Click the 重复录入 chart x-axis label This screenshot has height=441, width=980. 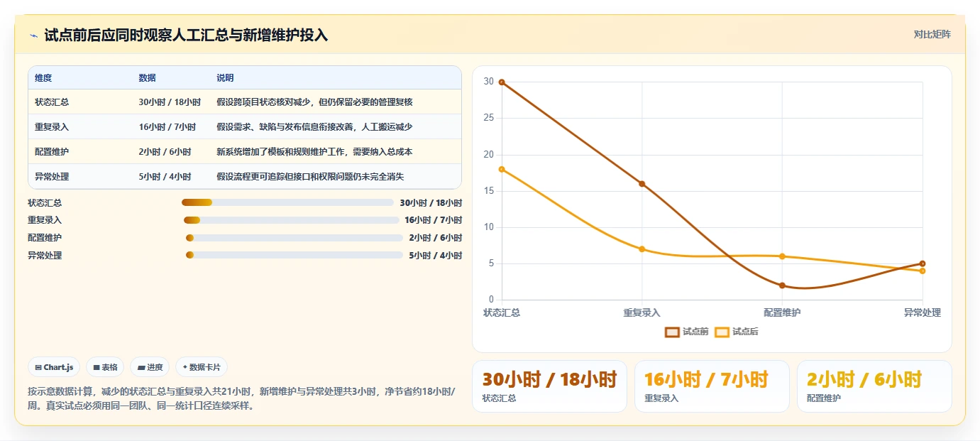[x=642, y=312]
